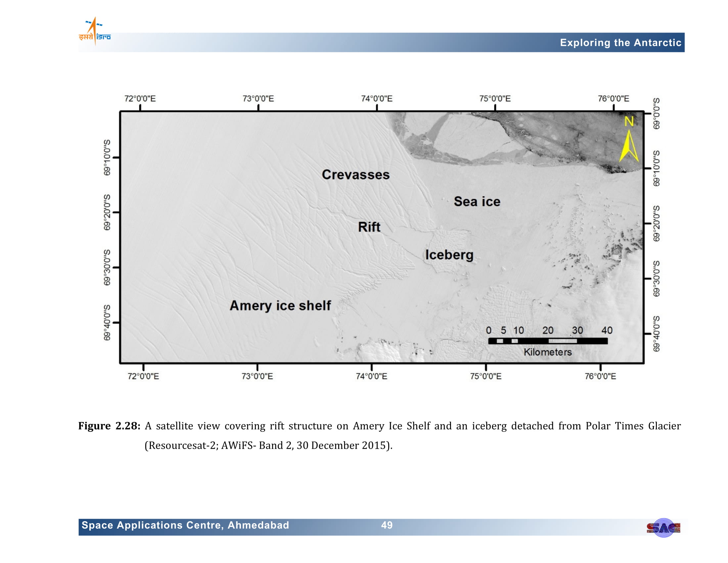
Task: Click the right-axis 69°30'0"S label
Action: tap(656, 279)
